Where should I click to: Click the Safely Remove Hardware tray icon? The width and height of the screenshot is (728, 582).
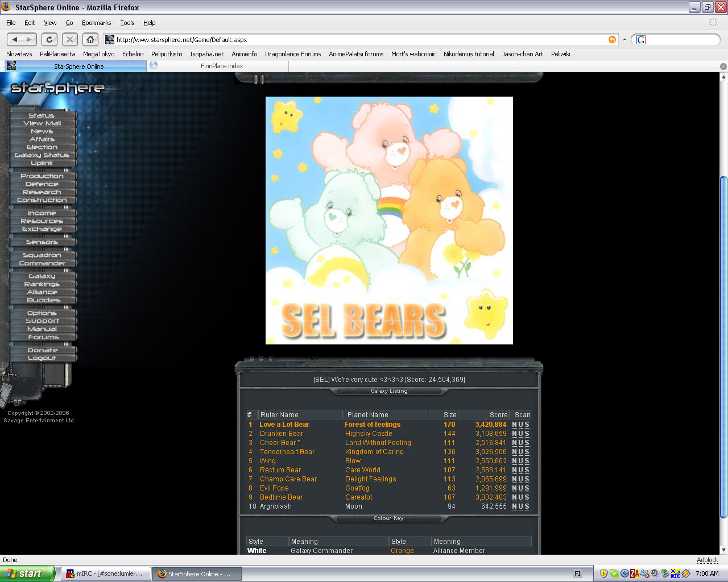[x=665, y=573]
